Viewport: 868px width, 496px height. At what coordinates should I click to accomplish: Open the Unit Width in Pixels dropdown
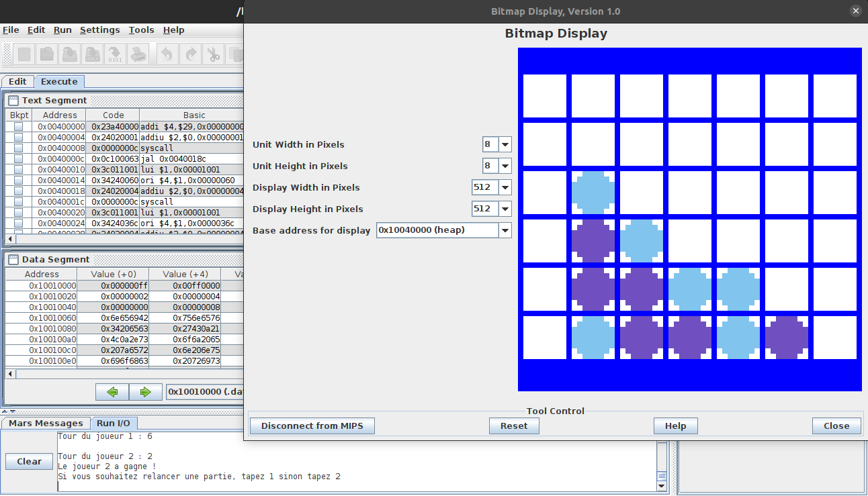point(505,144)
